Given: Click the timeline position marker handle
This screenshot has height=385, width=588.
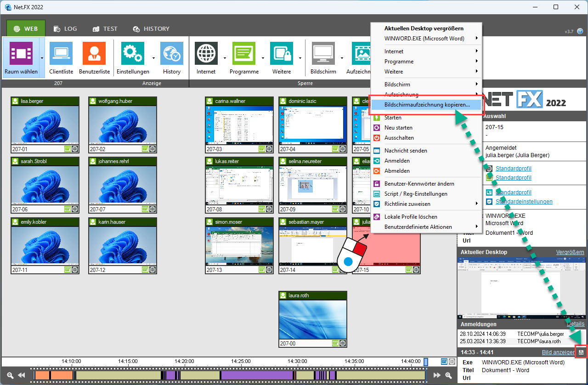Looking at the screenshot, I should click(426, 362).
